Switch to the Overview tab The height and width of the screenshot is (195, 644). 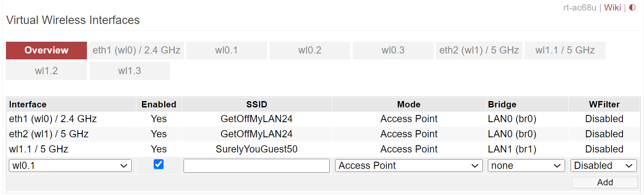point(46,51)
